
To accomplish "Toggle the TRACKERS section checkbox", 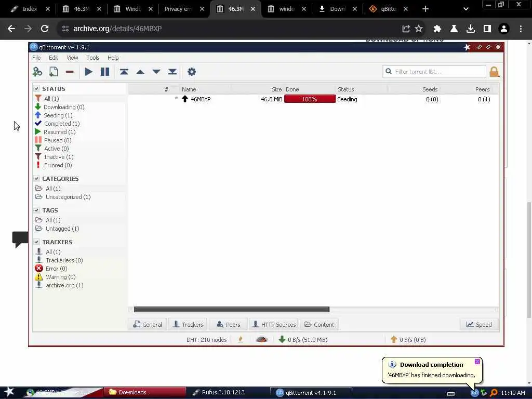I will point(36,242).
